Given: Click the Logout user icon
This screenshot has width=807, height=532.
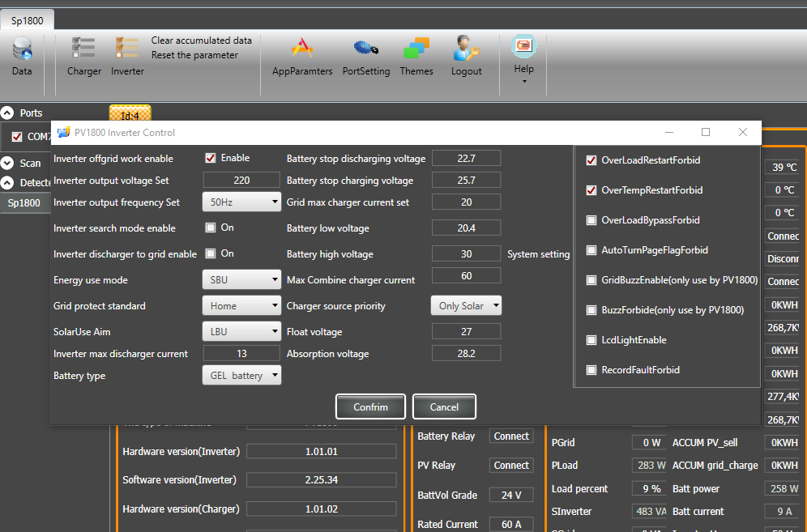Looking at the screenshot, I should point(466,49).
